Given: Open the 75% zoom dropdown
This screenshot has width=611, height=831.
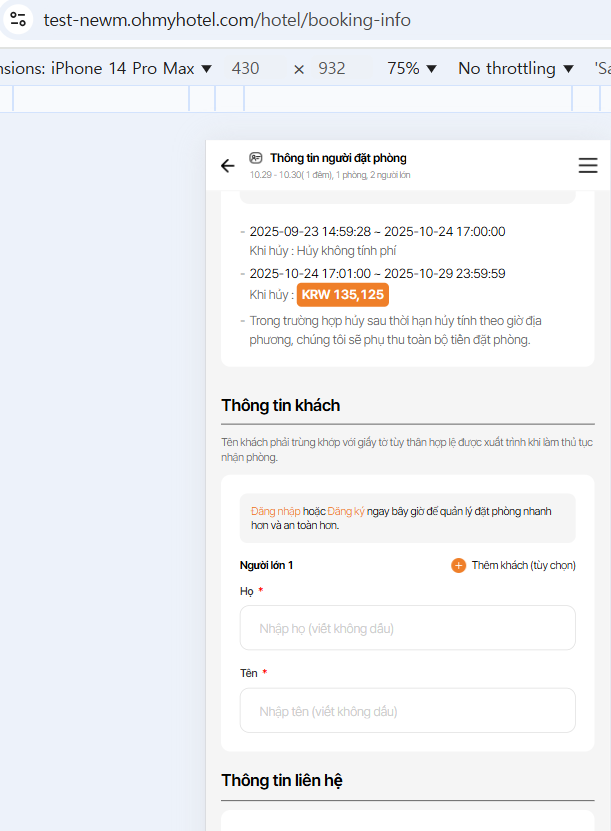Looking at the screenshot, I should coord(412,68).
